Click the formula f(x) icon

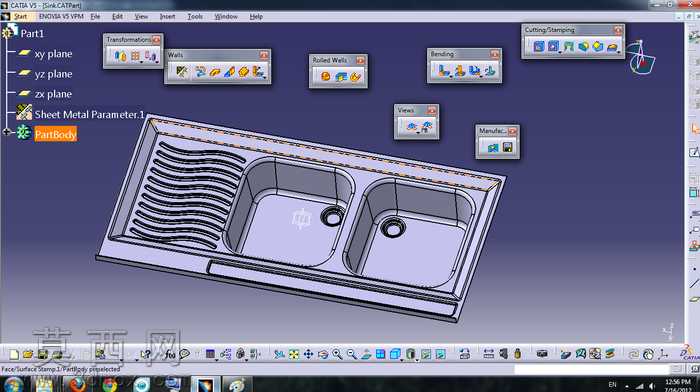(x=170, y=354)
